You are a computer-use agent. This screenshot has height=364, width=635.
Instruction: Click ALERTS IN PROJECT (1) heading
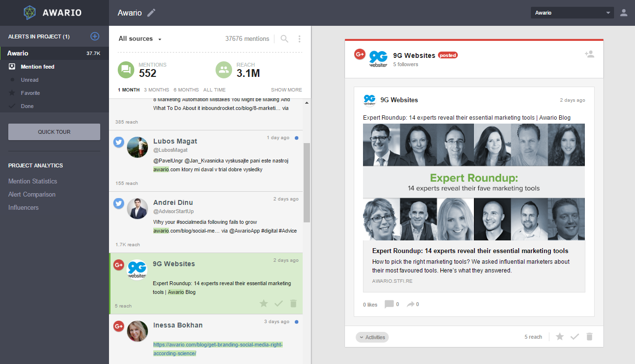click(x=39, y=36)
